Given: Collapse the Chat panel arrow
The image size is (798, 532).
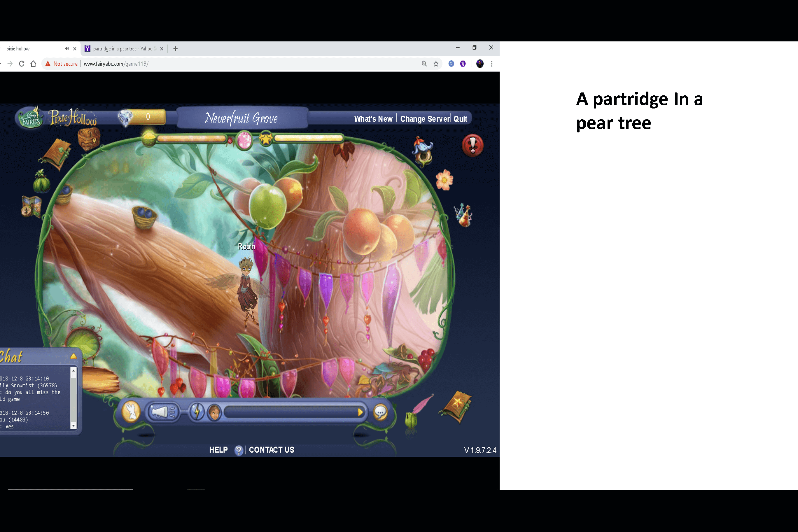Looking at the screenshot, I should [x=73, y=356].
